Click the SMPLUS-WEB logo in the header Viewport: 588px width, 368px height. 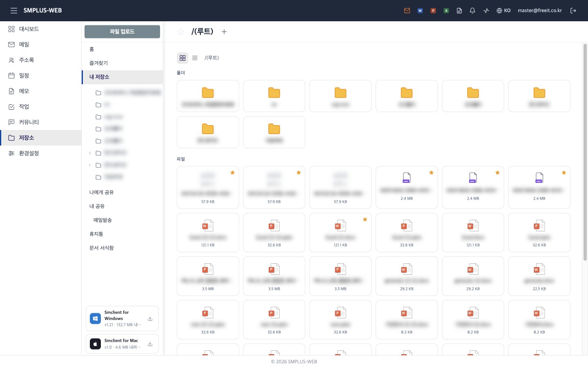[42, 11]
